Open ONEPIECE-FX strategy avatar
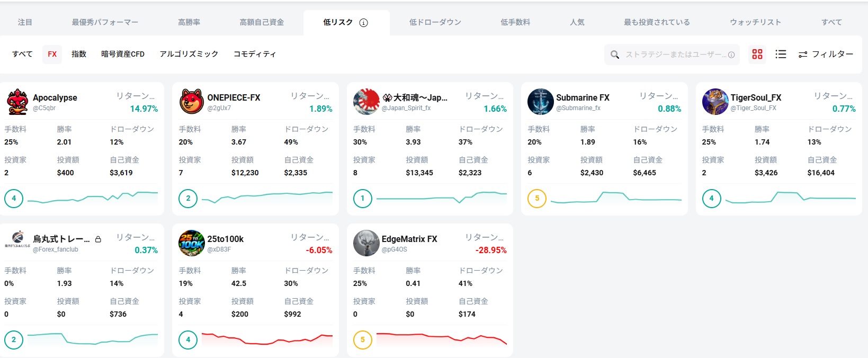Image resolution: width=868 pixels, height=358 pixels. [192, 102]
